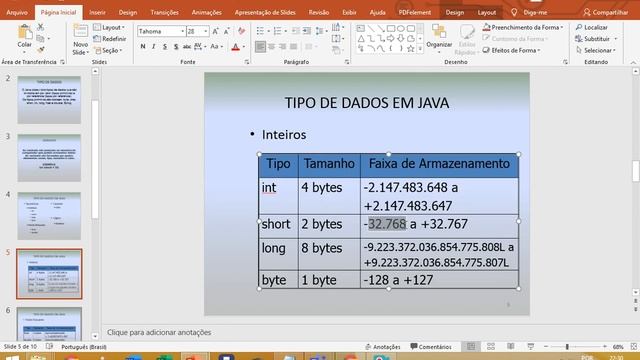Screen dimensions: 640x360
Task: Increase list indent level icon
Action: pyautogui.click(x=307, y=31)
